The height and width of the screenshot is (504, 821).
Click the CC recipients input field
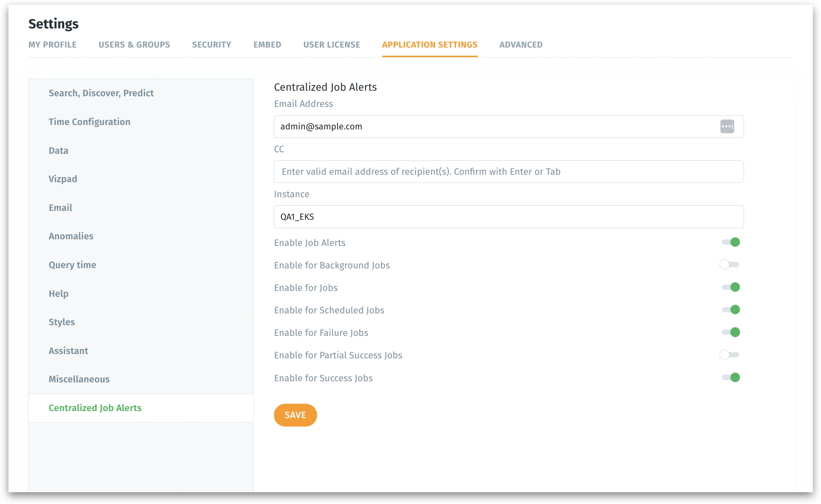click(508, 172)
